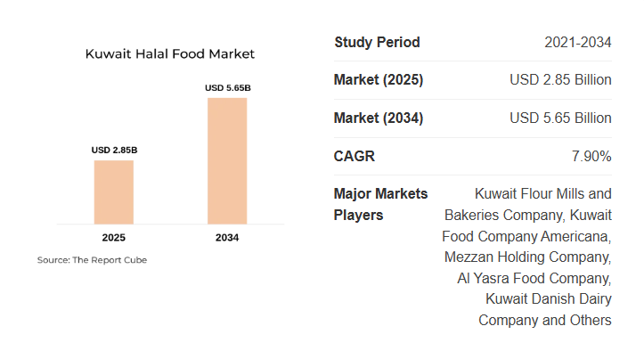Click the Study Period row label

pyautogui.click(x=377, y=42)
